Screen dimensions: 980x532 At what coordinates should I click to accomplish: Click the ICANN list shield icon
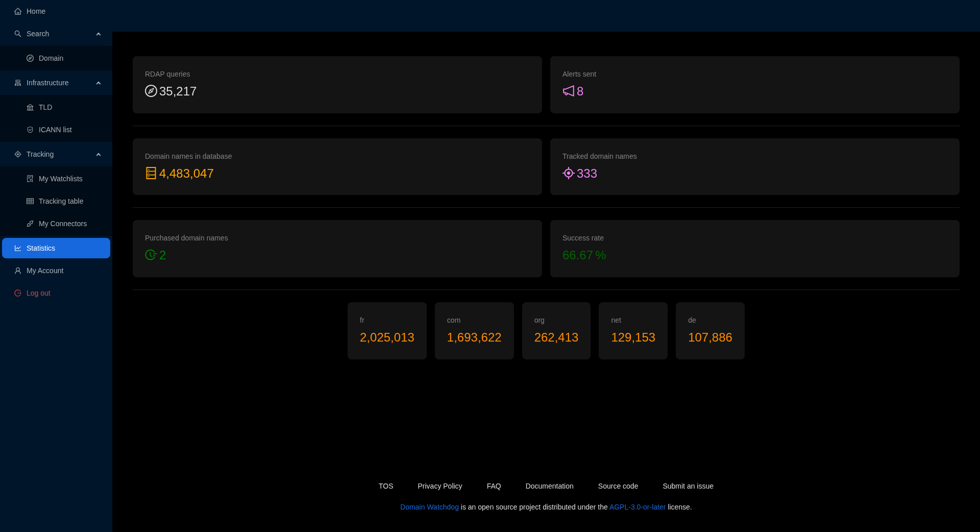(x=30, y=130)
